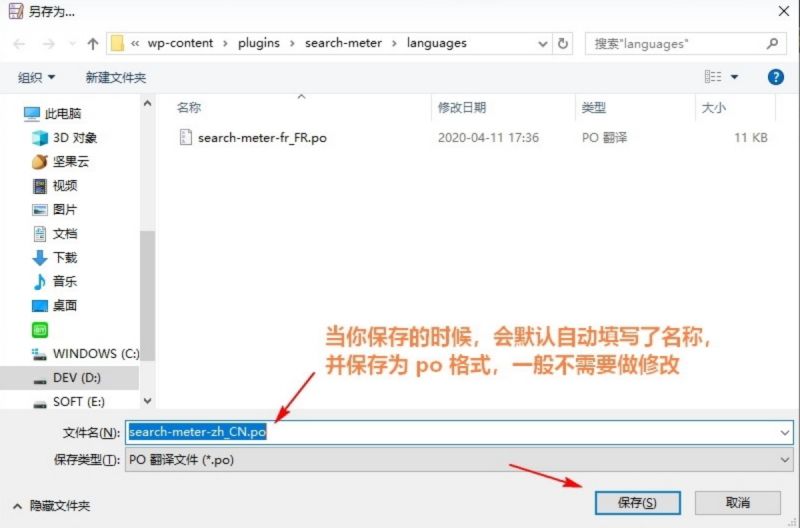The image size is (800, 528).
Task: Open the address bar path history dropdown
Action: (542, 44)
